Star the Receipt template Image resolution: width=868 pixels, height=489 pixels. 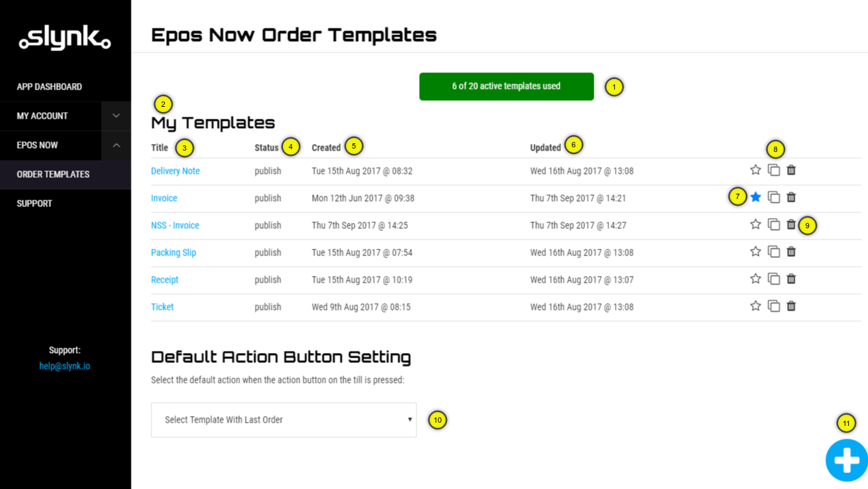coord(755,279)
